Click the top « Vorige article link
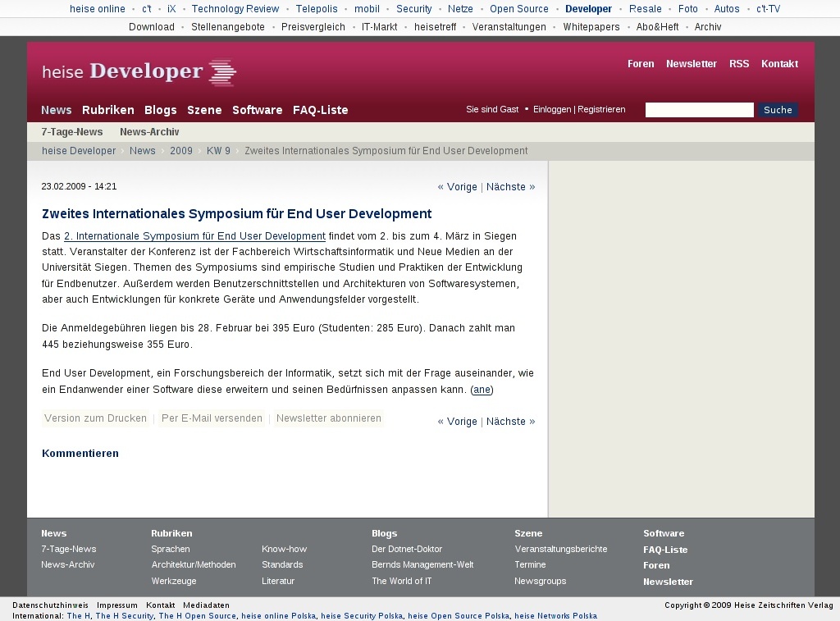The width and height of the screenshot is (840, 621). (457, 187)
